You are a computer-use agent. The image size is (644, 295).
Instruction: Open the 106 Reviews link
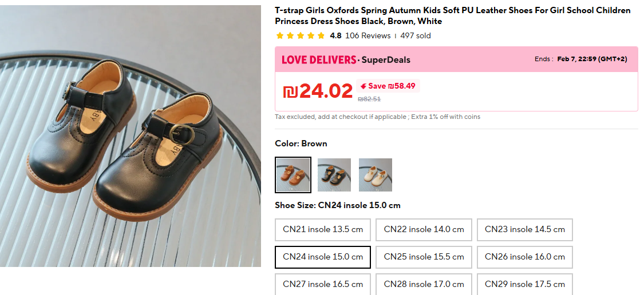[x=368, y=35]
